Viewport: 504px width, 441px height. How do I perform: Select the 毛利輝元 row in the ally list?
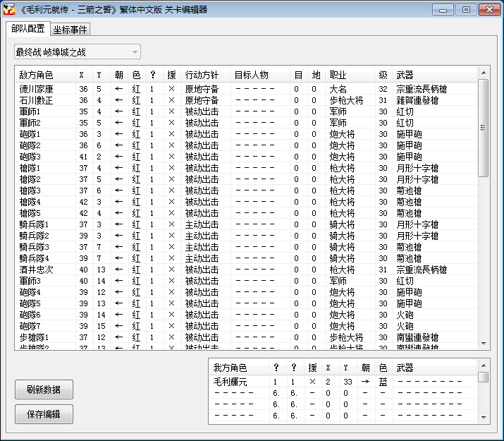[343, 382]
